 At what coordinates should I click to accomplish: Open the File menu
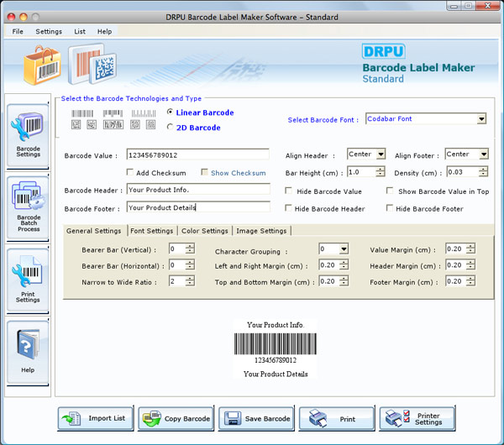(18, 32)
